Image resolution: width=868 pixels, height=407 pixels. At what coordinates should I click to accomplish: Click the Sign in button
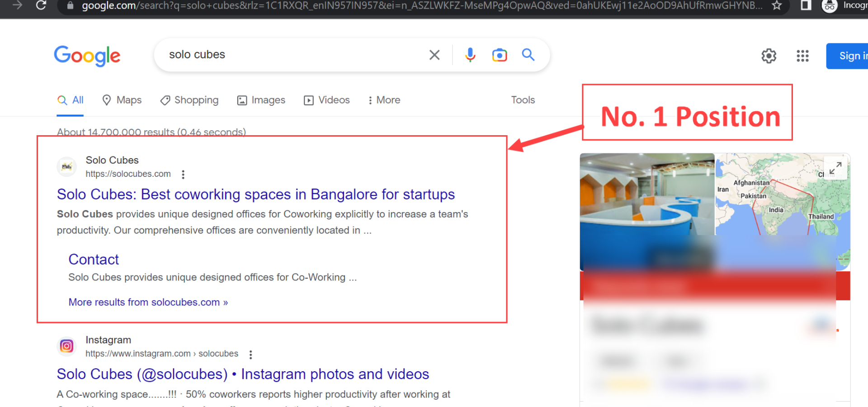click(x=853, y=56)
